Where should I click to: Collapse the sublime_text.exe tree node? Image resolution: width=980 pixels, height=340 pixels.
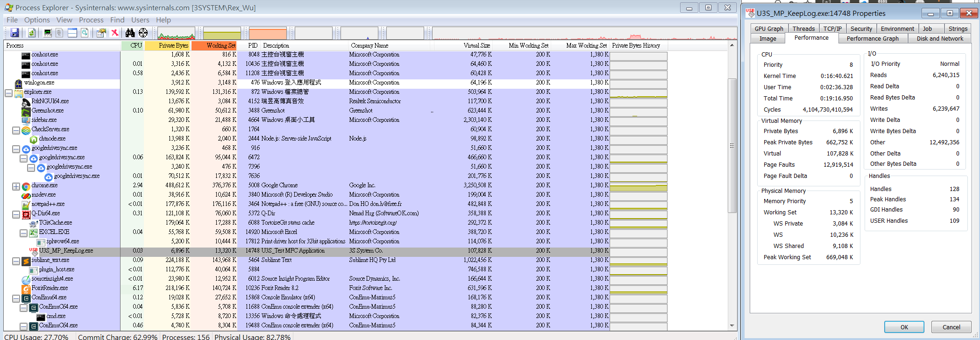coord(16,262)
